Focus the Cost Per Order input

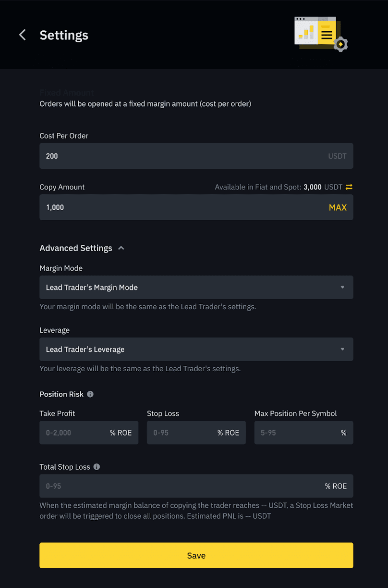pyautogui.click(x=182, y=156)
